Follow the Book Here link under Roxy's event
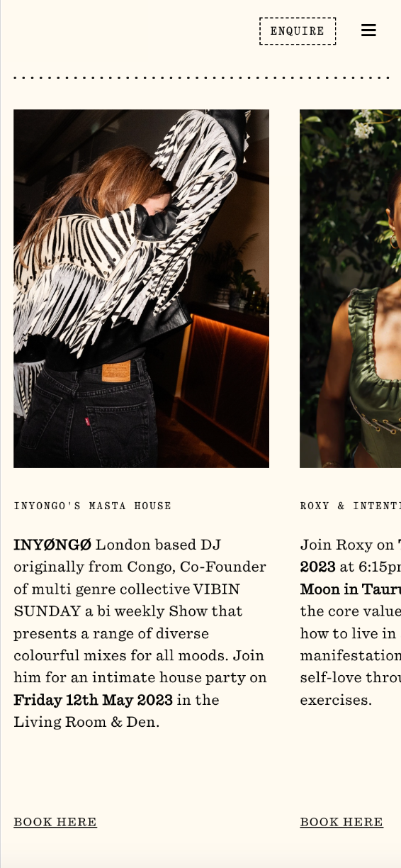The height and width of the screenshot is (868, 401). coord(341,822)
